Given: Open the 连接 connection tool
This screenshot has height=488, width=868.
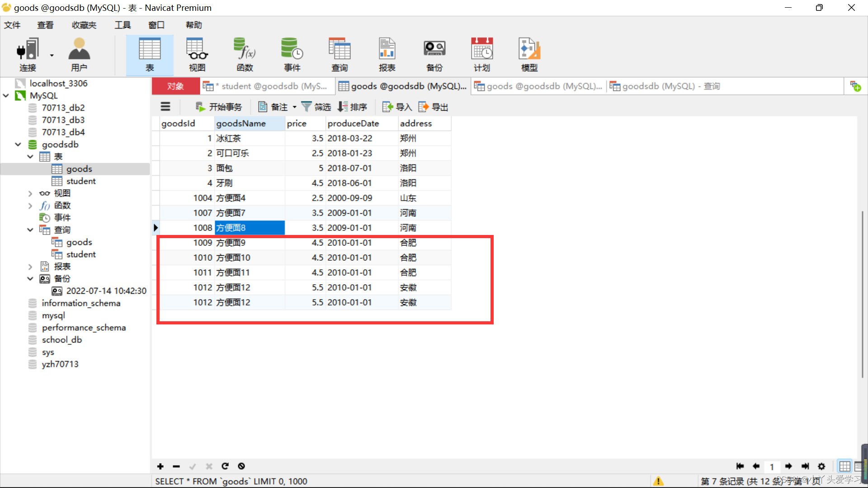Looking at the screenshot, I should [27, 54].
